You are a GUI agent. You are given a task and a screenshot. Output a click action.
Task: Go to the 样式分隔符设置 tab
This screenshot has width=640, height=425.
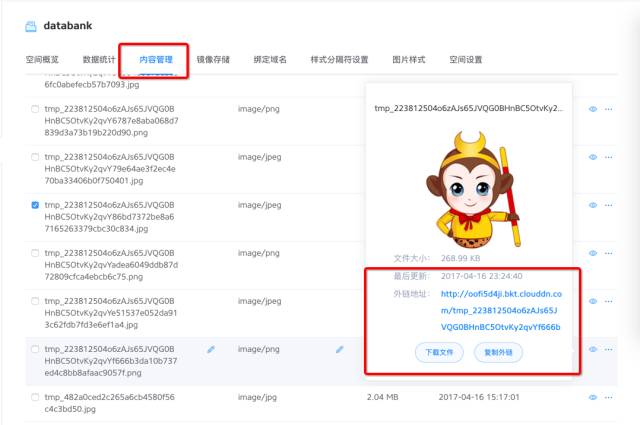(x=339, y=60)
